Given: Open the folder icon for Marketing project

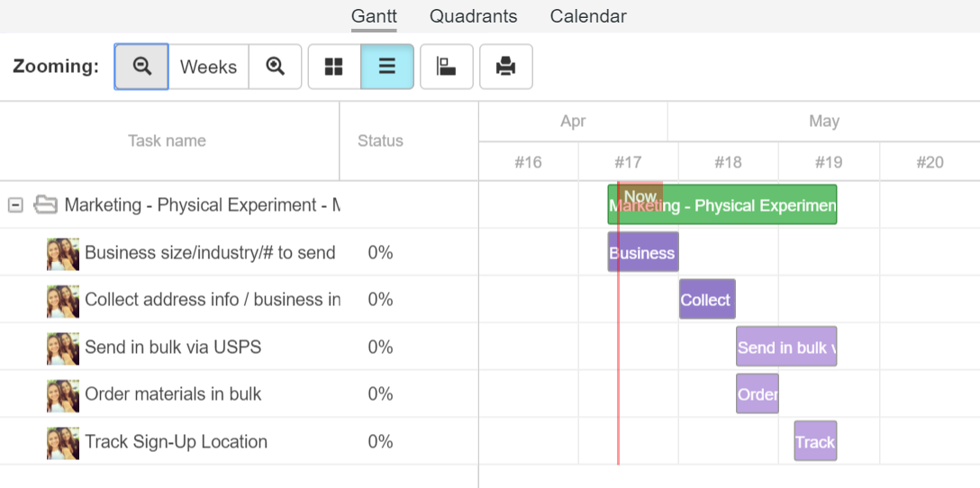Looking at the screenshot, I should (45, 205).
